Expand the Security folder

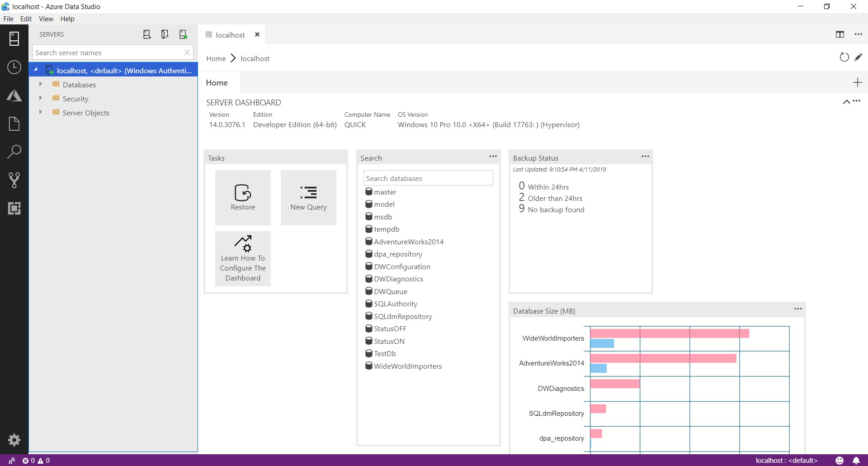40,98
